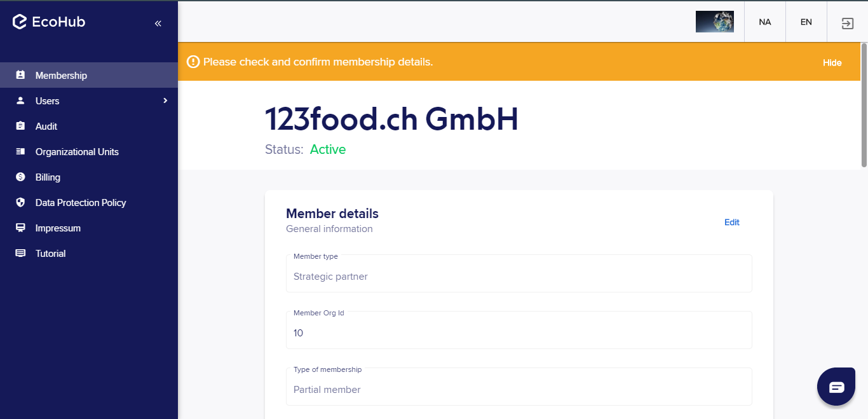This screenshot has width=868, height=419.
Task: Click the banner message about confirming details
Action: (318, 62)
